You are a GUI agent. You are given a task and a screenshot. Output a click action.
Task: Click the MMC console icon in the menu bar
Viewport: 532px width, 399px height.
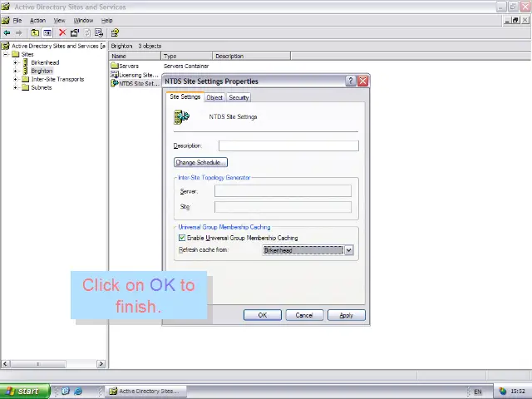[6, 20]
